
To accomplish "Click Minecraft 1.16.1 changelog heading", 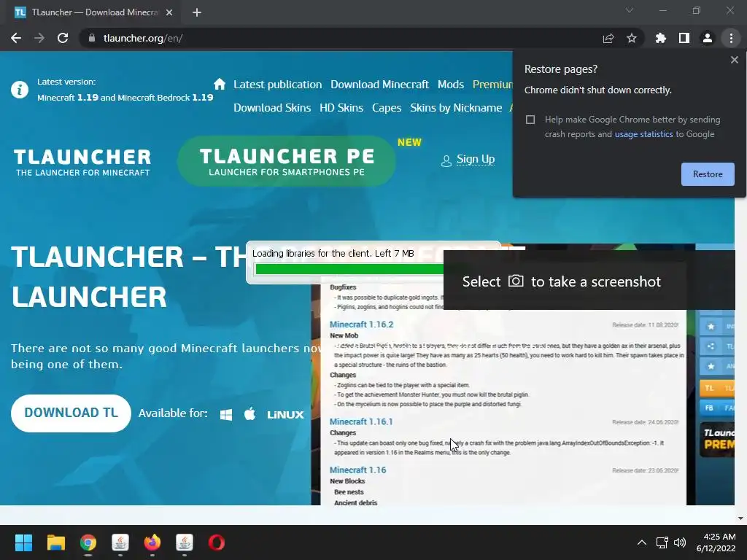I will tap(361, 421).
